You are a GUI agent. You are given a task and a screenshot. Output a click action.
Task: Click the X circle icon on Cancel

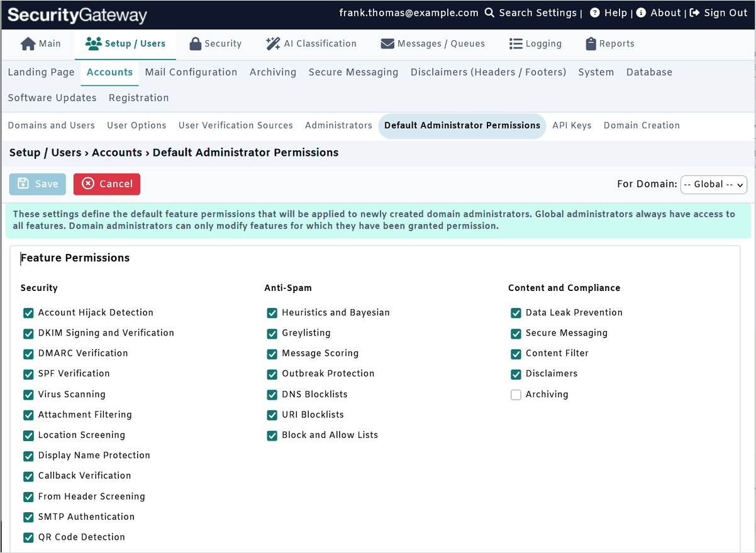pyautogui.click(x=88, y=183)
